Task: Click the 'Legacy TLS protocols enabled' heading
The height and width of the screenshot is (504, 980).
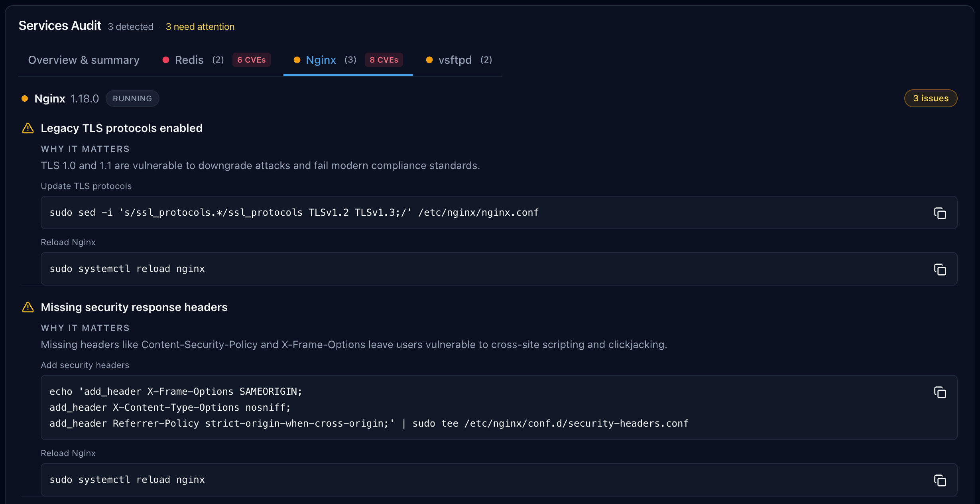Action: click(x=122, y=128)
